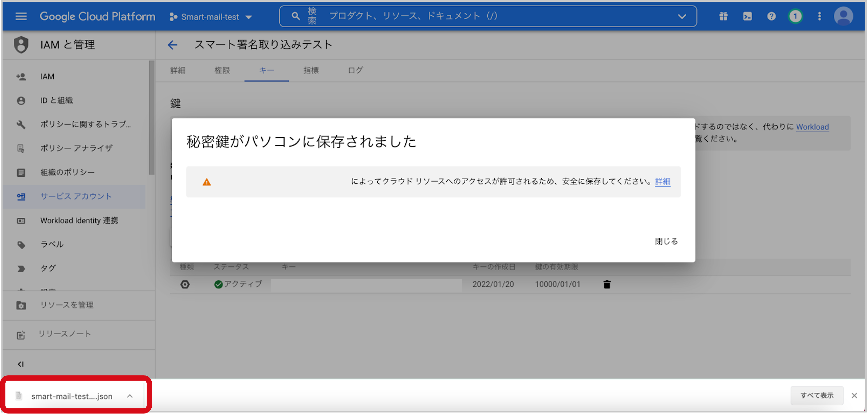The height and width of the screenshot is (414, 868).
Task: Switch to the 権限 tab
Action: click(222, 70)
